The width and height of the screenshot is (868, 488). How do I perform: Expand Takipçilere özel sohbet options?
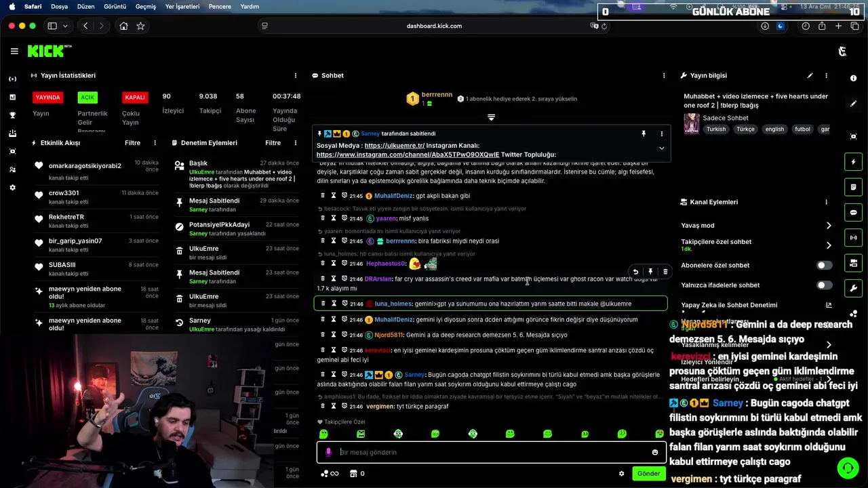coord(829,245)
